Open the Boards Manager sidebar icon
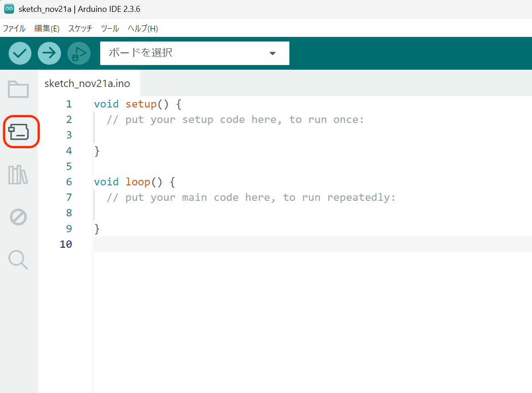This screenshot has width=532, height=393. [19, 132]
